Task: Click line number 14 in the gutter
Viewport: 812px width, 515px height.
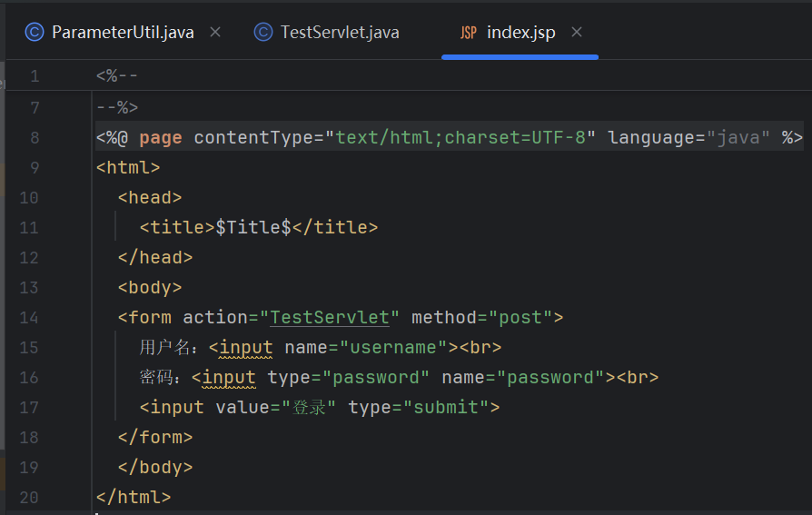Action: pyautogui.click(x=29, y=318)
